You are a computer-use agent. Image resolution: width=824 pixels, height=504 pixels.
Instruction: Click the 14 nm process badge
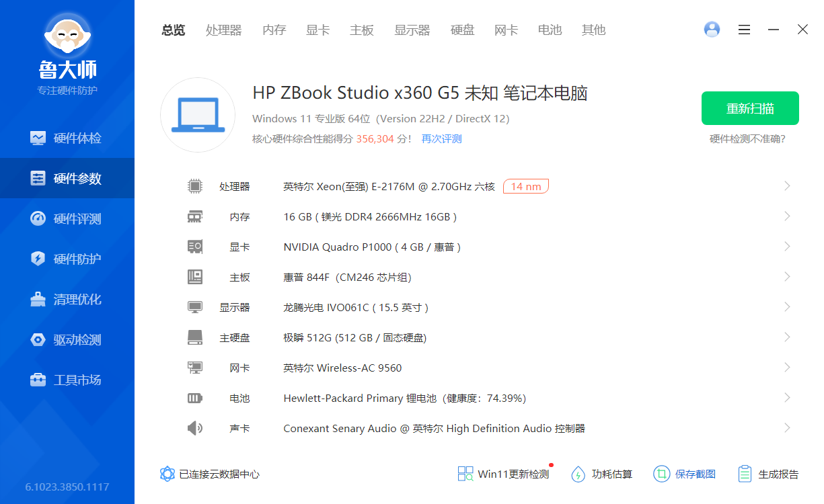(526, 186)
